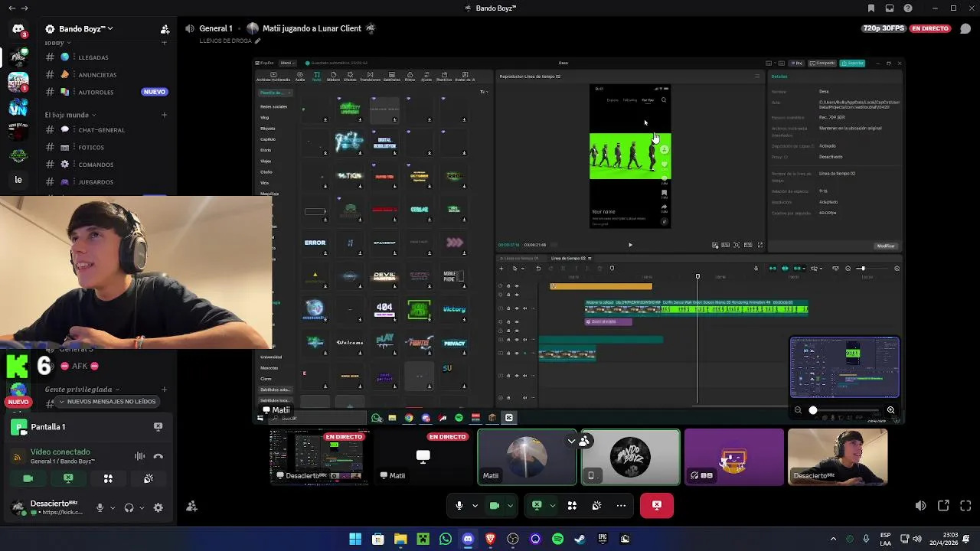
Task: Jump to new unread messages pill
Action: tap(107, 402)
